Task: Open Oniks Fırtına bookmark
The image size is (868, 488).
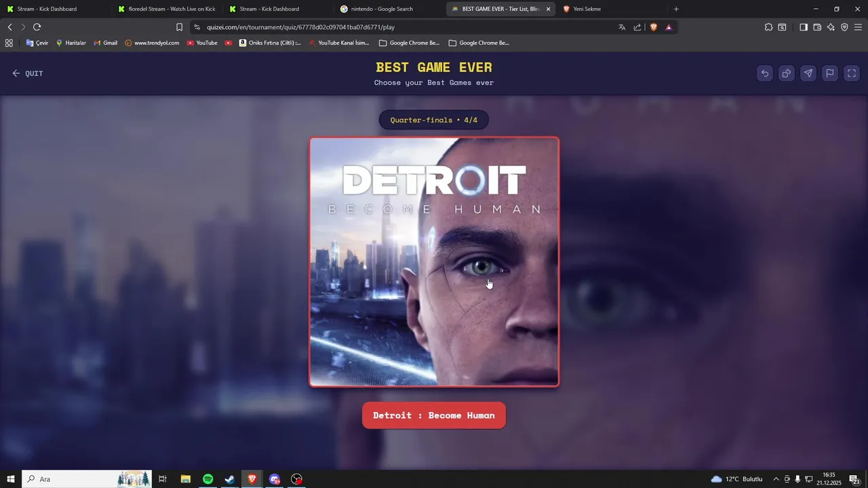Action: pyautogui.click(x=270, y=43)
